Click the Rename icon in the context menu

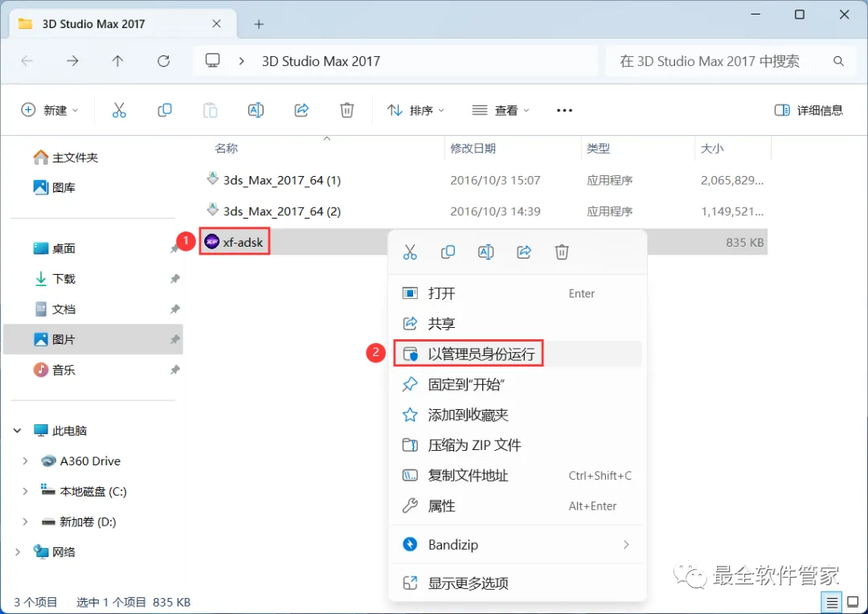485,252
